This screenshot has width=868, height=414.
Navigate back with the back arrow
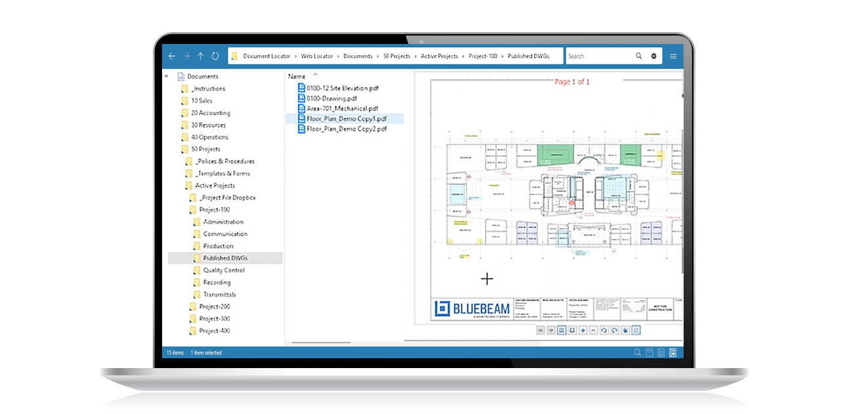pos(171,56)
